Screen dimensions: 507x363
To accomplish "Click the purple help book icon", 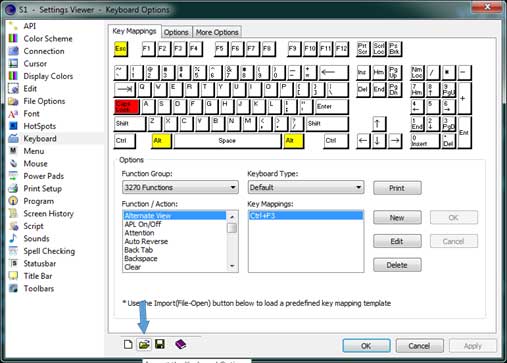I will (x=180, y=344).
